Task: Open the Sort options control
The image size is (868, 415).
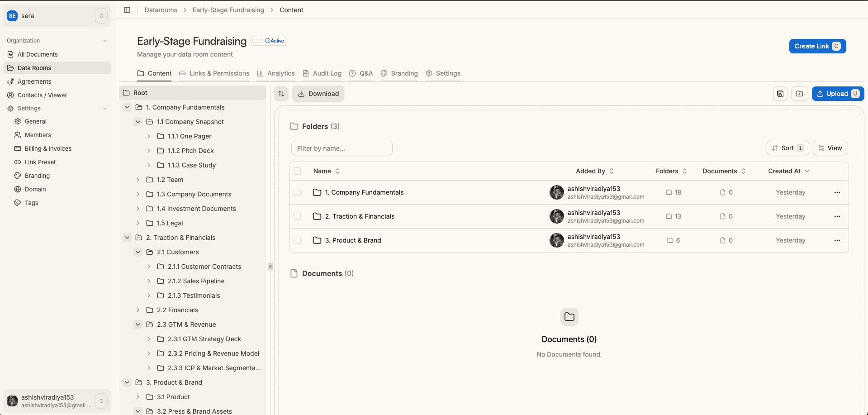Action: (x=787, y=148)
